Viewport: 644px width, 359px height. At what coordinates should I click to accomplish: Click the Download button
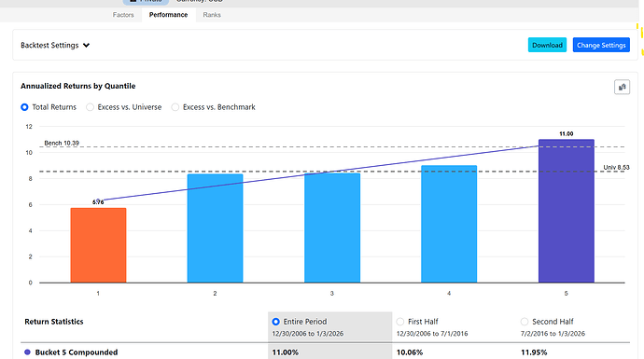tap(547, 45)
